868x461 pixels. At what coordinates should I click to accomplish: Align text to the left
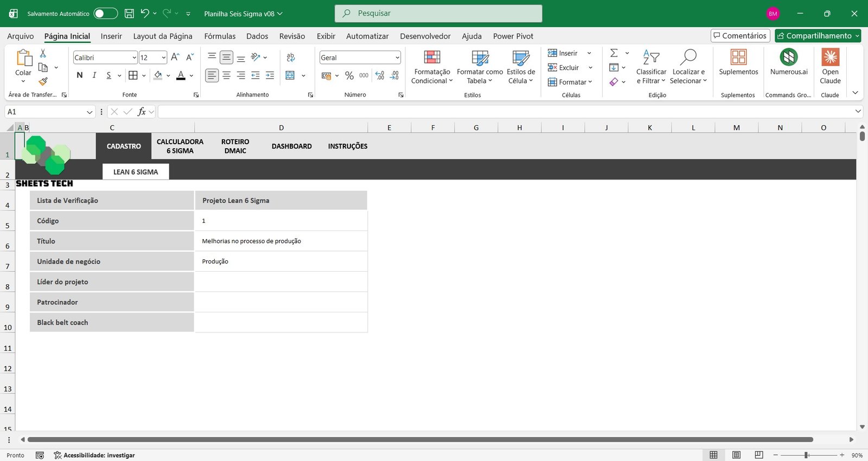click(212, 75)
